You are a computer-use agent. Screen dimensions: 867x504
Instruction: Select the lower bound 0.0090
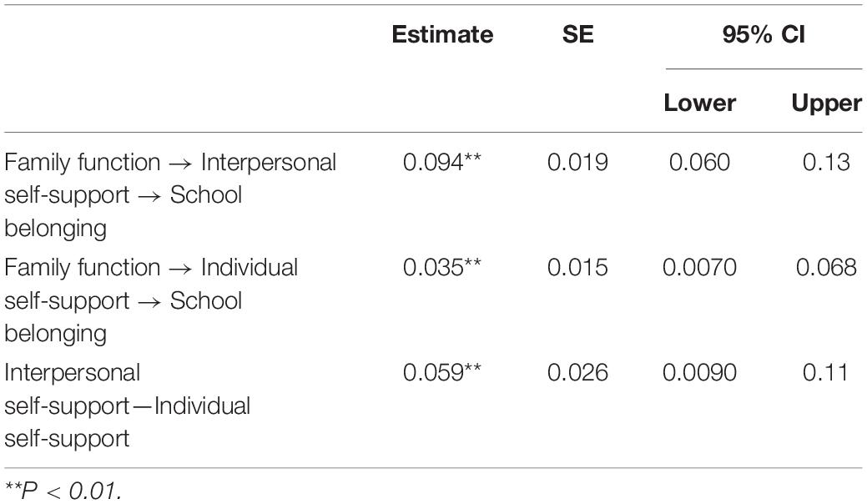699,372
